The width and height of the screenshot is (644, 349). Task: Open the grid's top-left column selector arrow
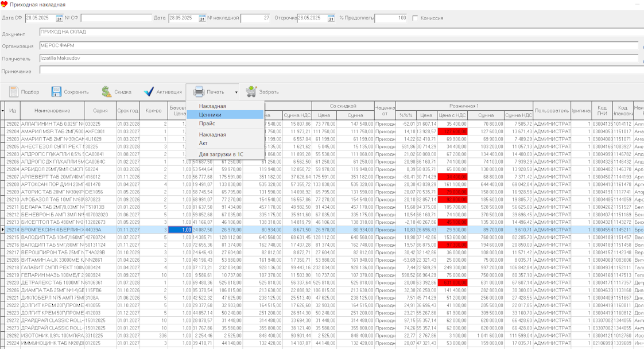tap(3, 110)
